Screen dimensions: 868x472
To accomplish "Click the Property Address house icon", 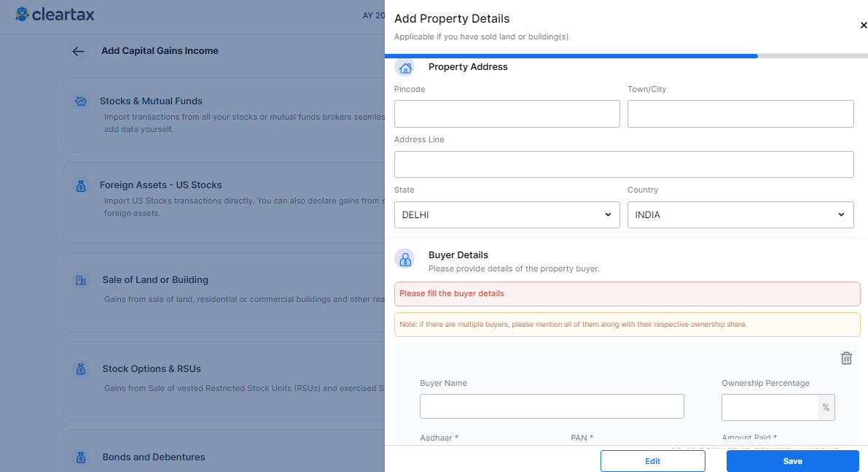I will pos(405,68).
